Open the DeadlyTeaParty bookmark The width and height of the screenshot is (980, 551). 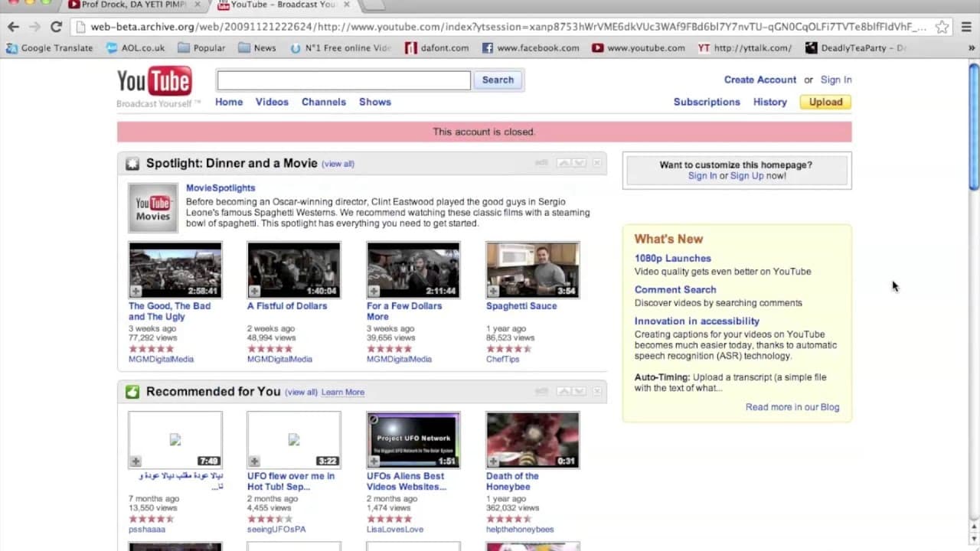click(x=856, y=48)
